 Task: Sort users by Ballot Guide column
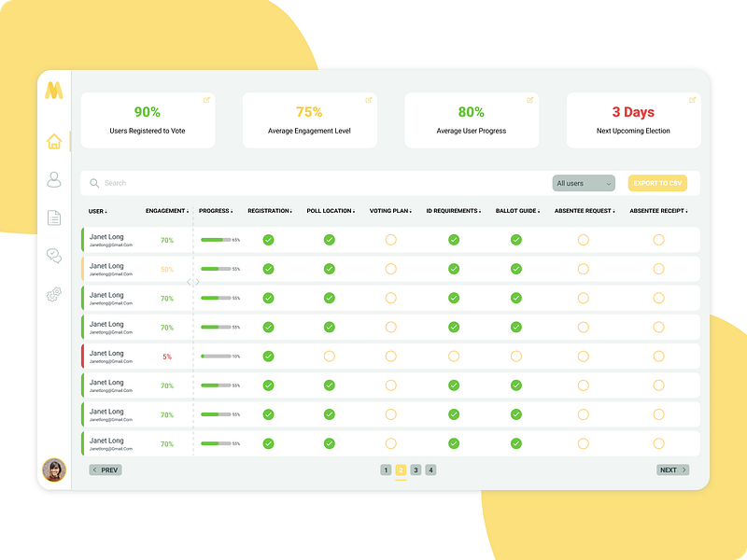pyautogui.click(x=515, y=210)
